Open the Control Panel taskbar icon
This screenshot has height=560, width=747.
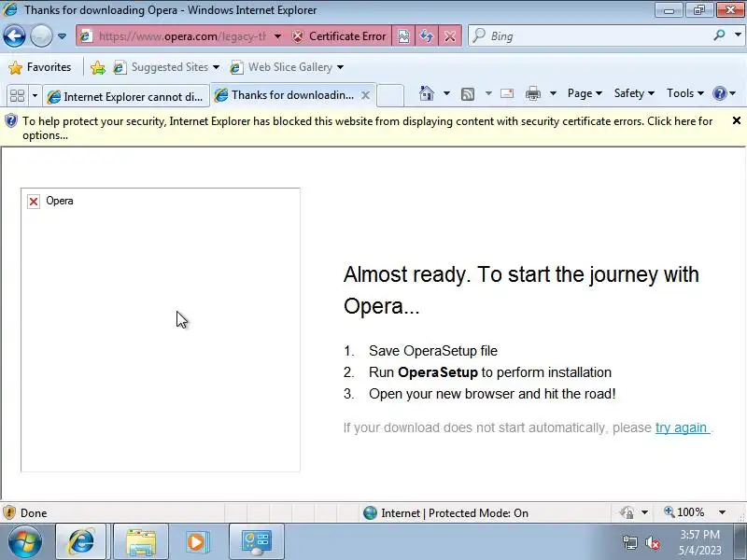[256, 541]
